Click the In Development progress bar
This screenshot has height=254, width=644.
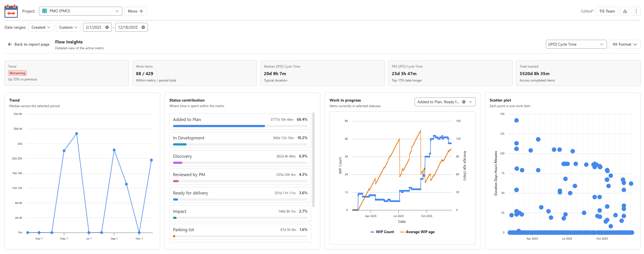coord(240,144)
